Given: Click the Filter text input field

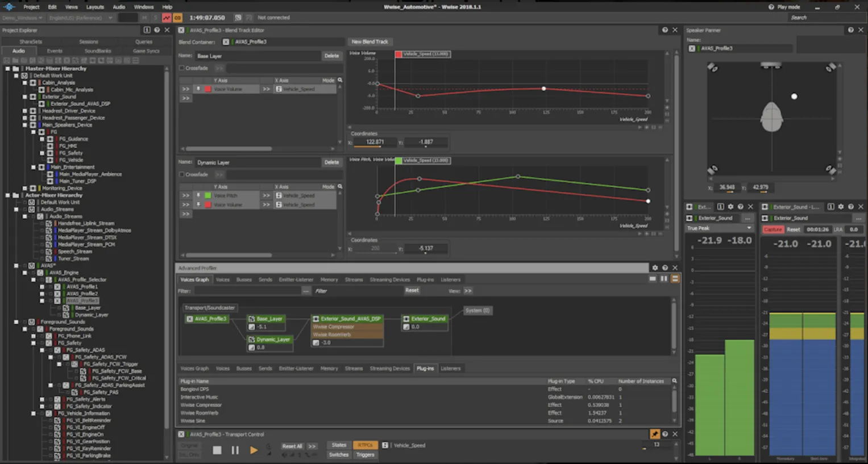Looking at the screenshot, I should 247,291.
